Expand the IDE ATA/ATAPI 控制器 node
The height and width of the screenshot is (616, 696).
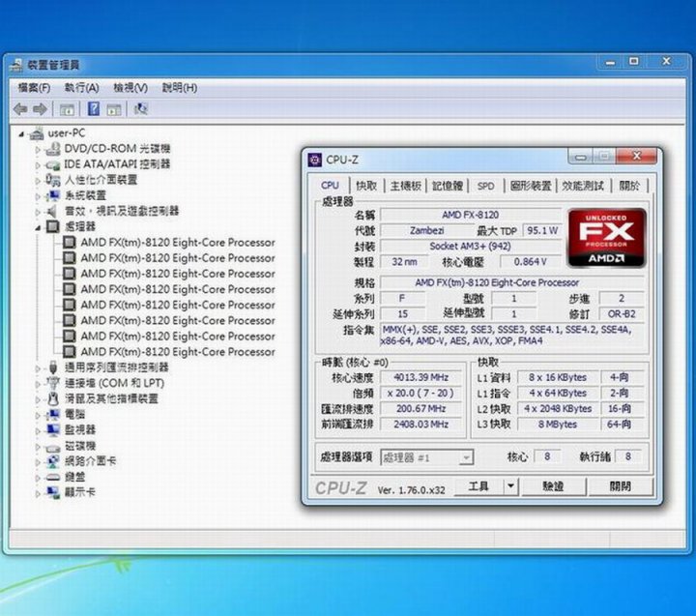[x=38, y=165]
